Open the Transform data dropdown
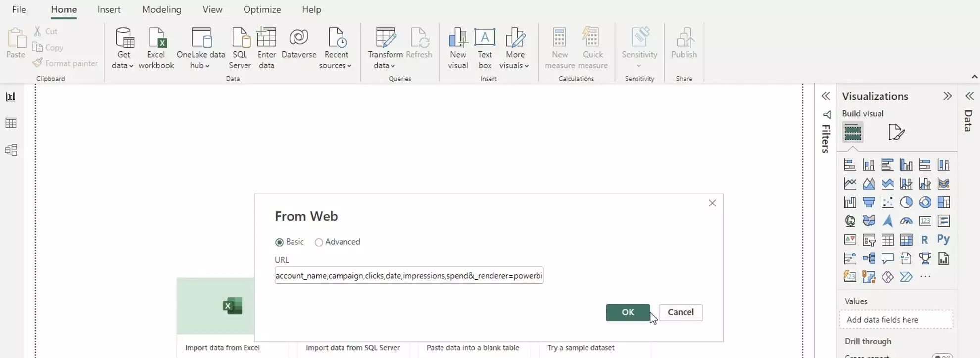Screen dimensions: 980x358 click(x=385, y=49)
